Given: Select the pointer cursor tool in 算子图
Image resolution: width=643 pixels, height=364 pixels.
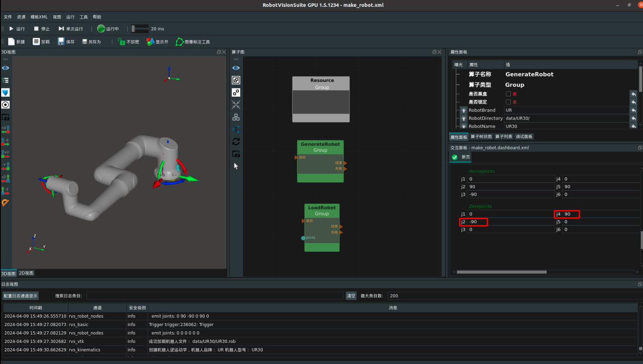Looking at the screenshot, I should pyautogui.click(x=236, y=166).
